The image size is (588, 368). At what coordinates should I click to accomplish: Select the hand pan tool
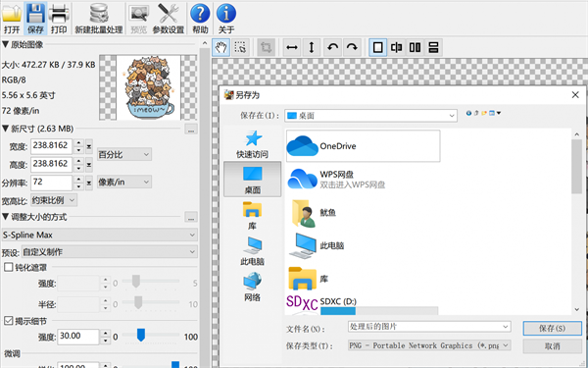click(x=220, y=47)
